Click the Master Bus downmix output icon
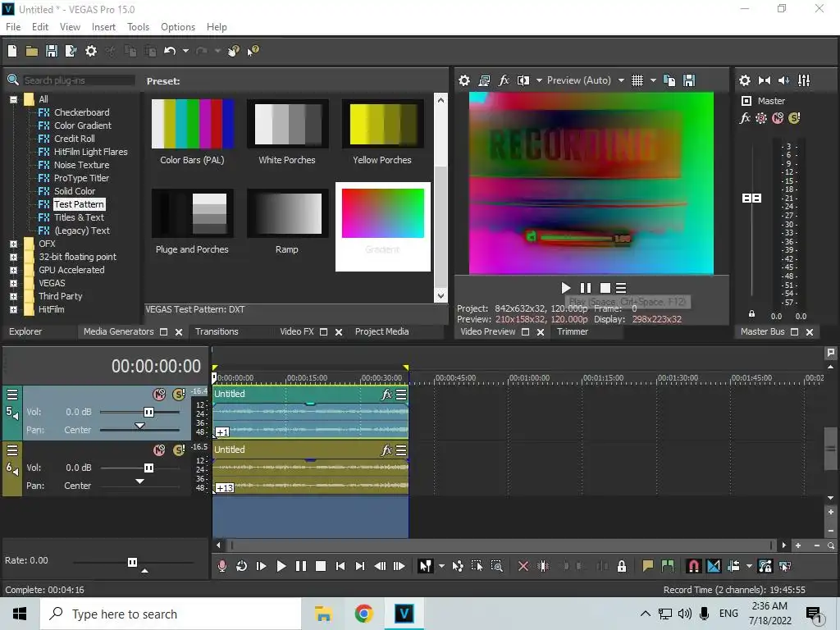The height and width of the screenshot is (630, 840). [x=765, y=80]
